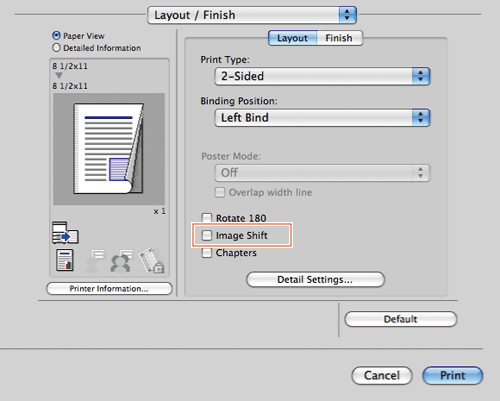
Task: Click the Poster Mode label
Action: (x=231, y=156)
